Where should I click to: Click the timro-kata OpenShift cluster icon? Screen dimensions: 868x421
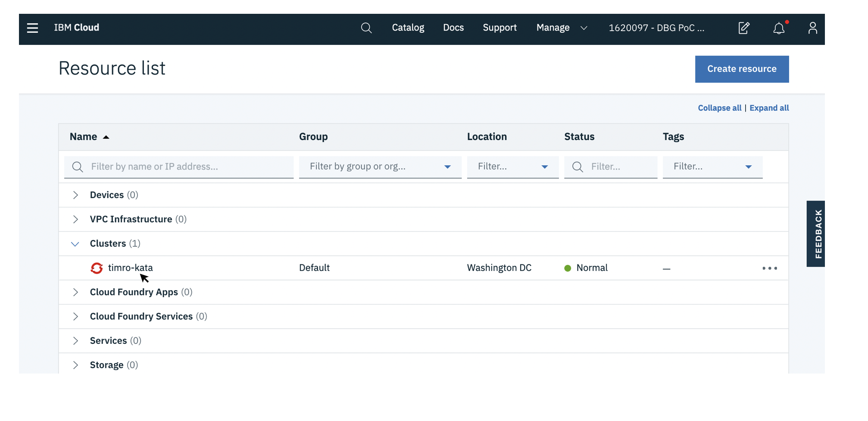pos(97,268)
